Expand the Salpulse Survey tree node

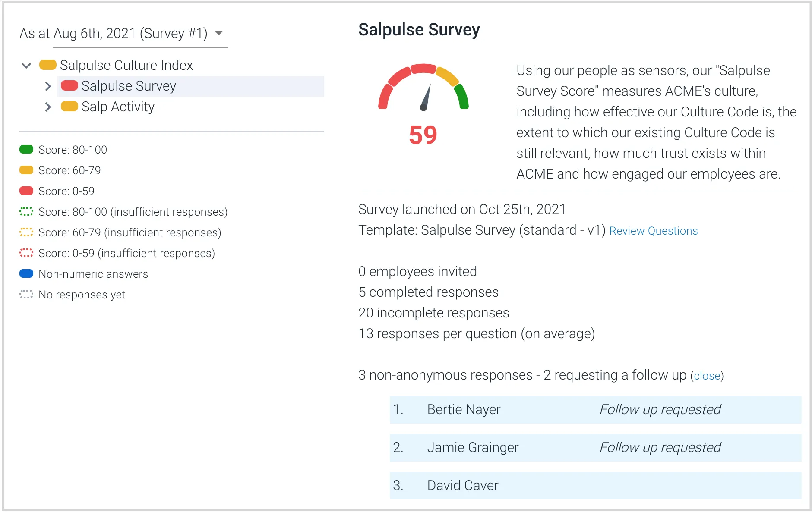click(x=48, y=86)
